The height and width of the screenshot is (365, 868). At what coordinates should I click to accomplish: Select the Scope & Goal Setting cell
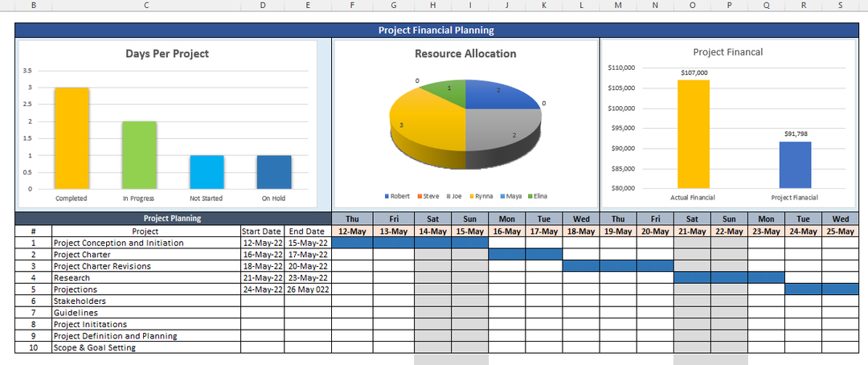click(145, 347)
